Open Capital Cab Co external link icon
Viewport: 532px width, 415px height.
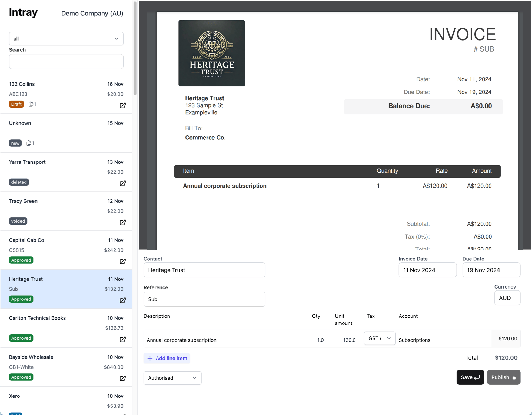[122, 261]
